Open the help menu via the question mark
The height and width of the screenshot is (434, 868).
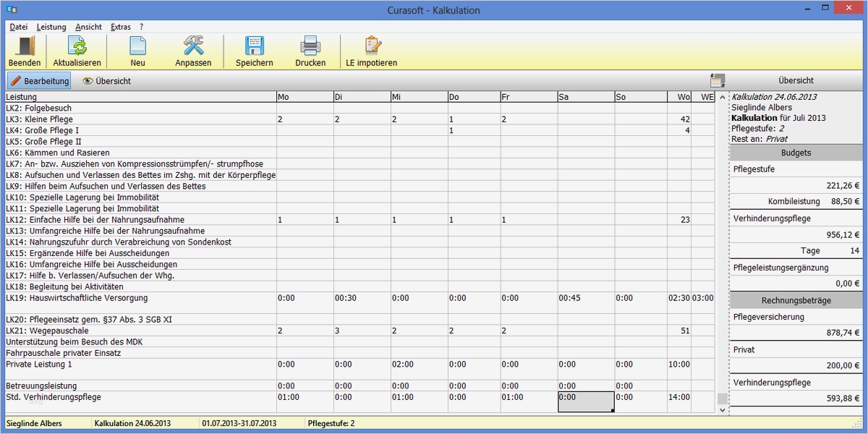point(140,27)
